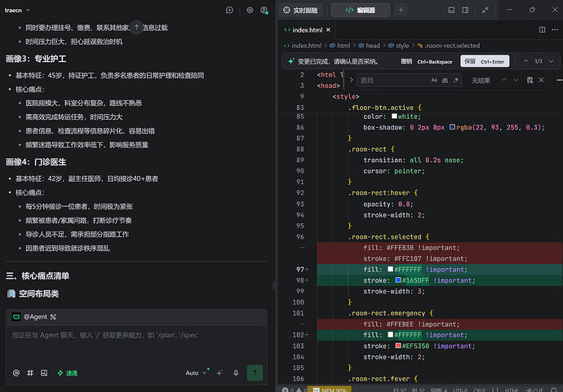Open the #EF5350 stroke color swatch
The width and height of the screenshot is (563, 392).
[398, 346]
